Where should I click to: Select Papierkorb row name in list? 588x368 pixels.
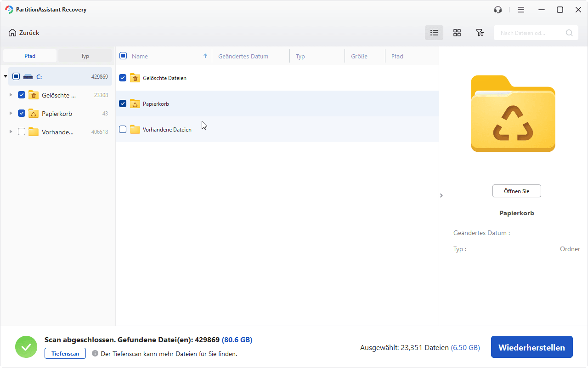(x=156, y=104)
